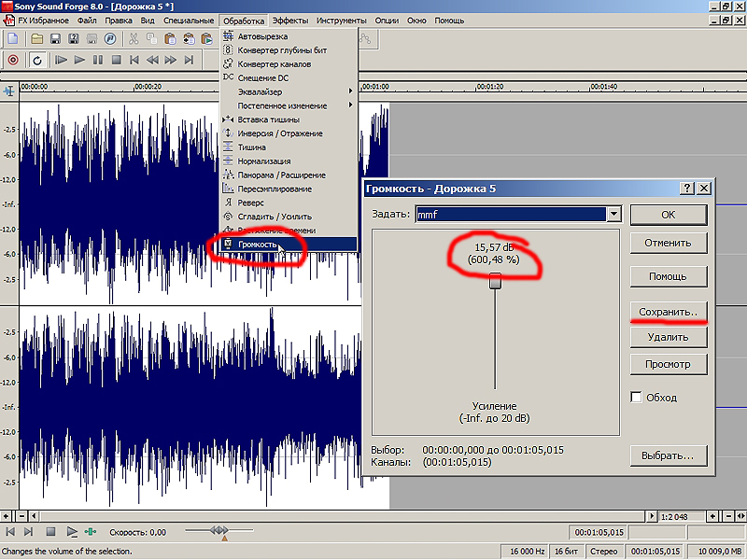Open the Задать preset dropdown arrow
The image size is (747, 560).
coord(613,215)
